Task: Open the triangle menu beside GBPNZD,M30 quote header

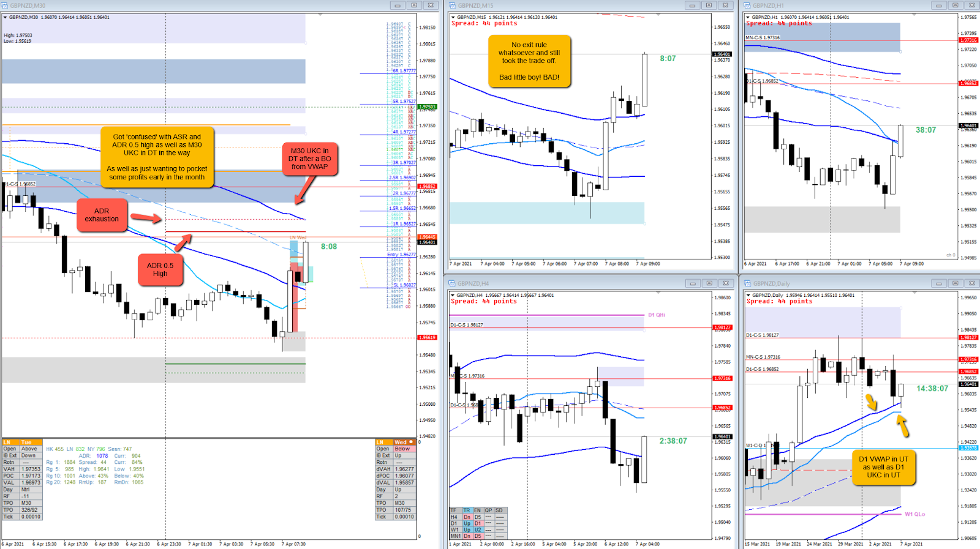Action: (x=5, y=17)
